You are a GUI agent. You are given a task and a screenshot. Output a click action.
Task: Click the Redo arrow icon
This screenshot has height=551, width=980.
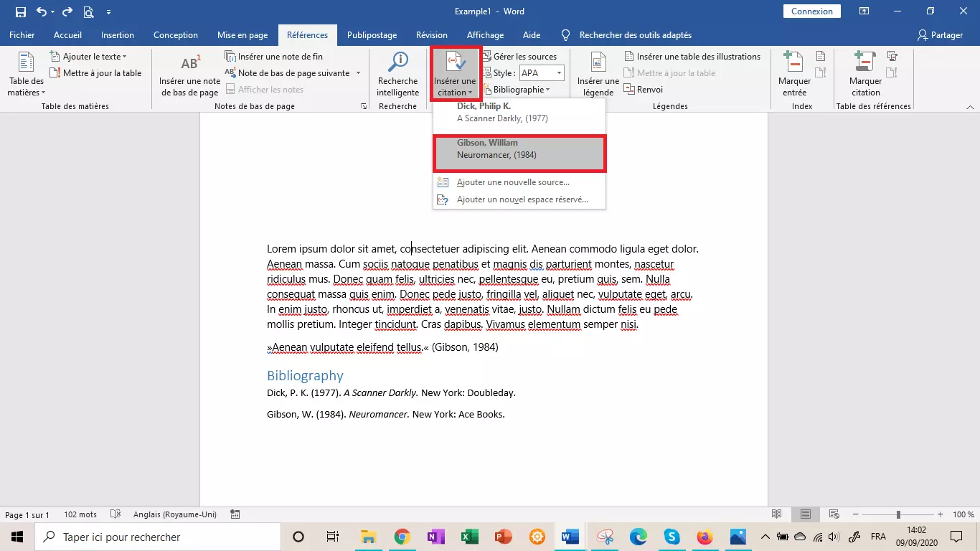[67, 11]
